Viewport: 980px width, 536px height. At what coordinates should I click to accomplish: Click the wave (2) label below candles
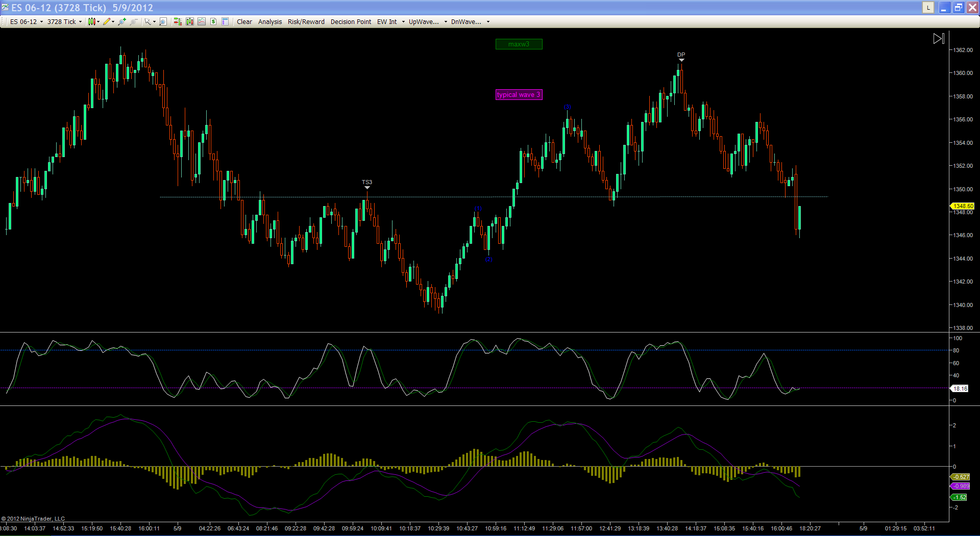[x=488, y=259]
